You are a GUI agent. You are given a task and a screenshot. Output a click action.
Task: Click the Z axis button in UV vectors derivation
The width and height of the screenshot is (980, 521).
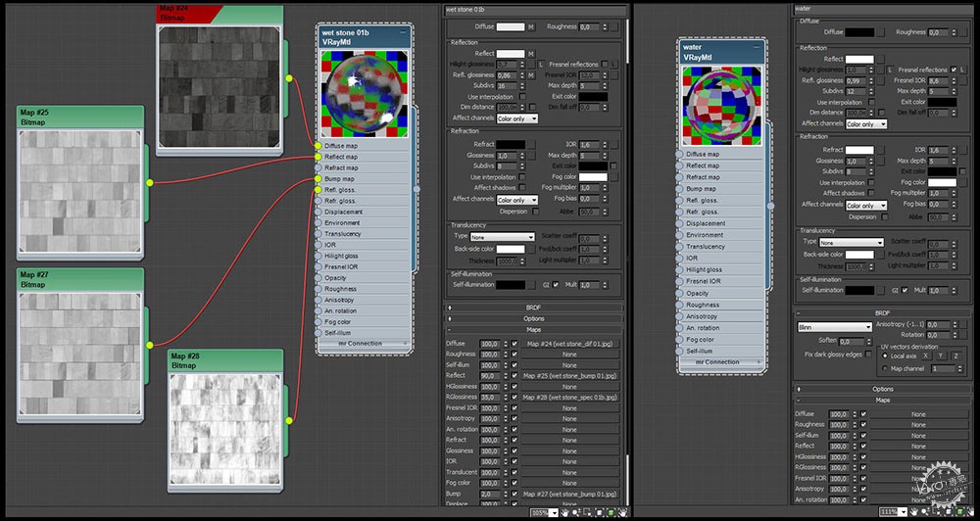tap(956, 355)
